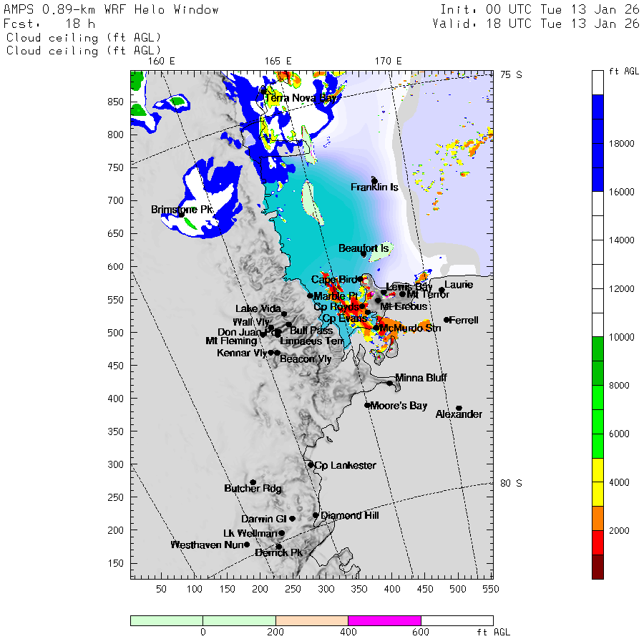
Task: Click the Lake Vida label
Action: point(258,308)
